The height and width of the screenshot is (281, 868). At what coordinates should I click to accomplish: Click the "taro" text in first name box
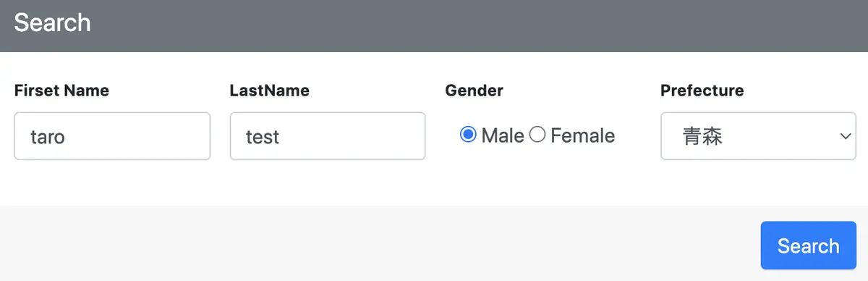[48, 136]
